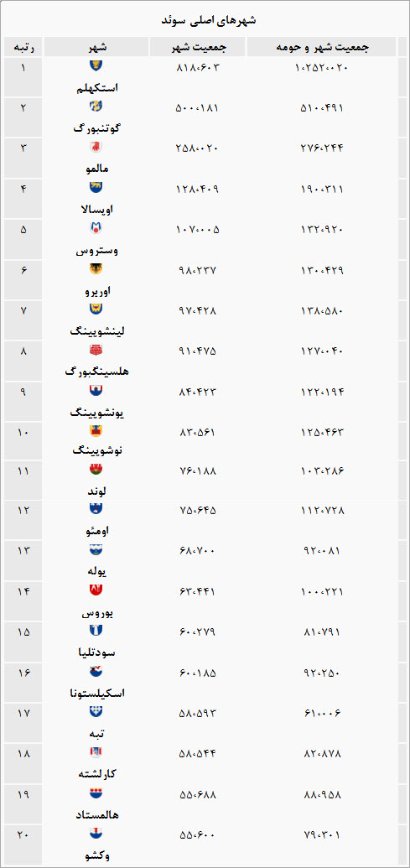The height and width of the screenshot is (868, 410).
Task: Click the مالمو red coat of arms
Action: (x=96, y=148)
